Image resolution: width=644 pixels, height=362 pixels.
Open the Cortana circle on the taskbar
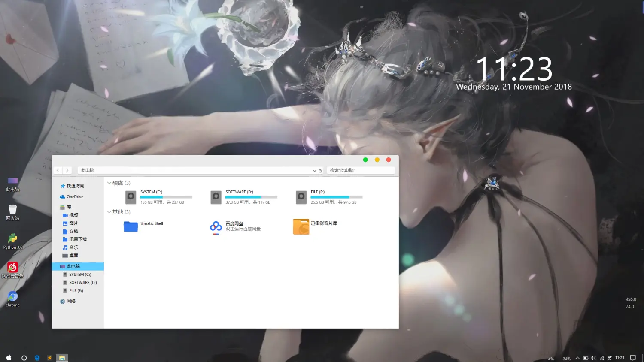(24, 358)
